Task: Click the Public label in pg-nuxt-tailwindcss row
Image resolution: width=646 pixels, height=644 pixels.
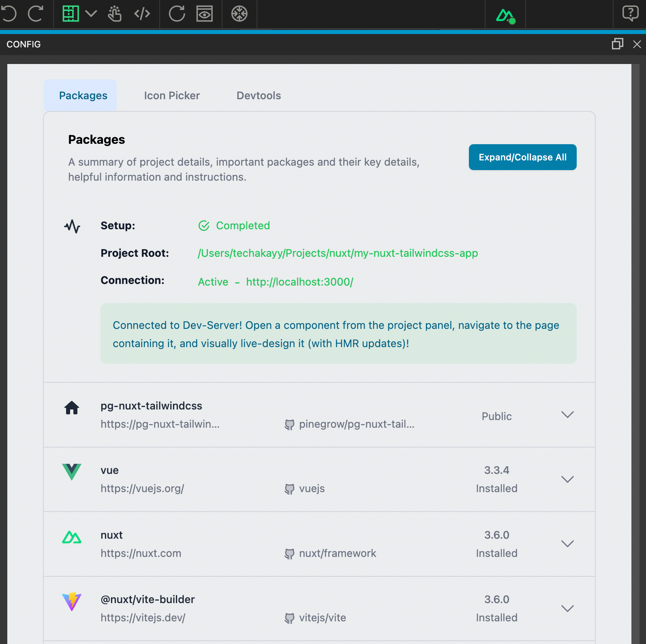Action: click(x=497, y=416)
